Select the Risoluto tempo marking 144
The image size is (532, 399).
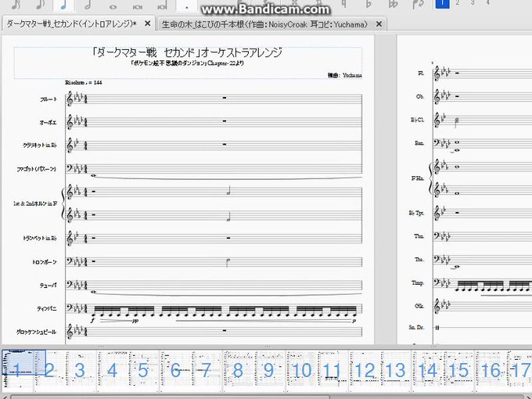(x=84, y=82)
